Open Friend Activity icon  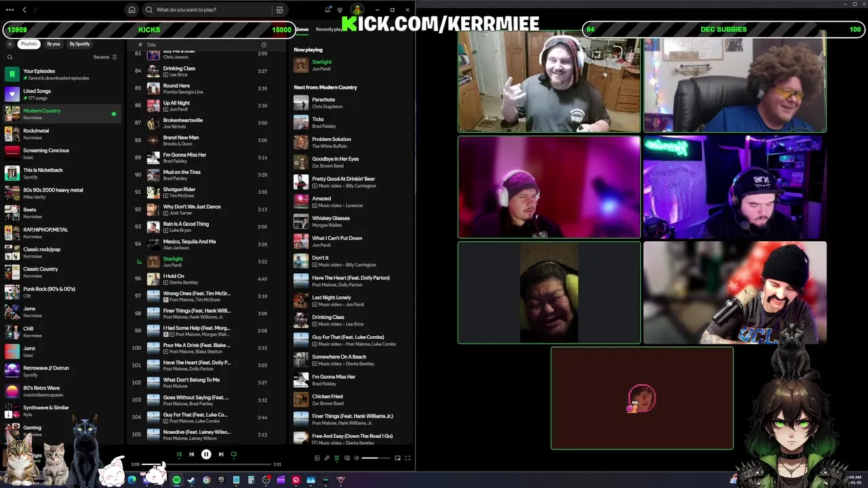pyautogui.click(x=340, y=9)
